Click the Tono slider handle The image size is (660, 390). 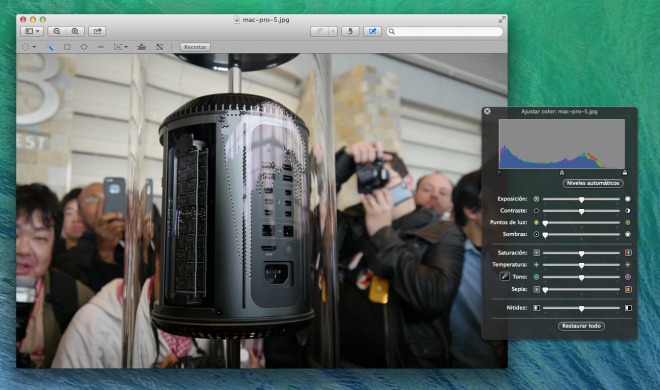click(581, 278)
